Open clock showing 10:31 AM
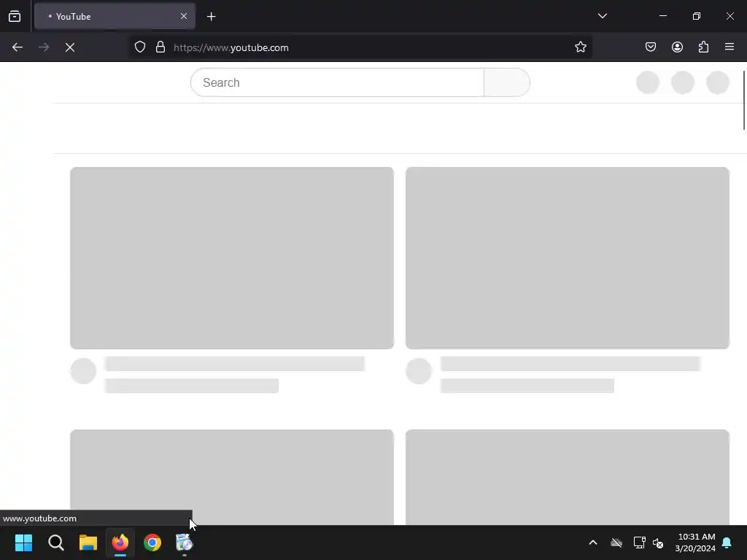The height and width of the screenshot is (560, 747). coord(695,542)
